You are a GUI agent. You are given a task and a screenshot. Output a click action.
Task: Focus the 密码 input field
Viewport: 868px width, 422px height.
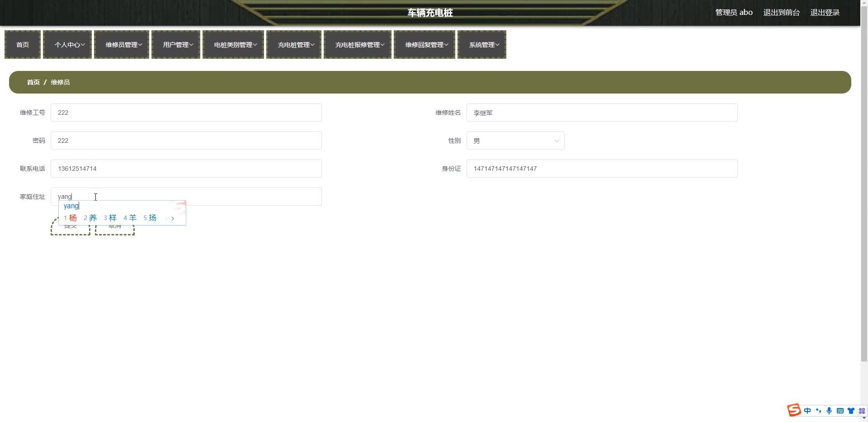click(x=186, y=141)
